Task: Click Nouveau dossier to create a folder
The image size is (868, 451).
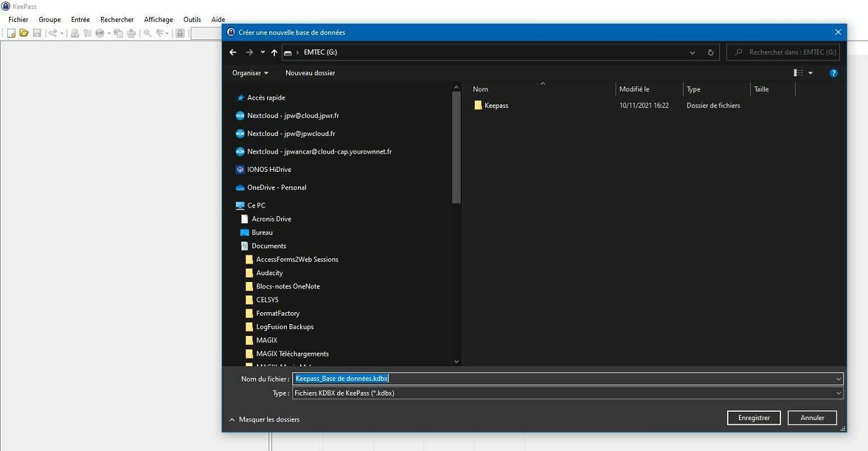Action: coord(310,73)
